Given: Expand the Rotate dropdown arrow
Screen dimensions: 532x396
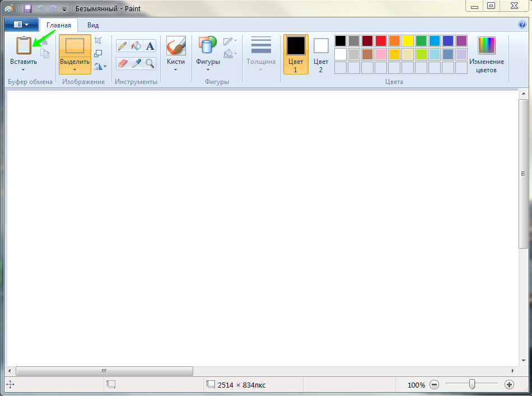Looking at the screenshot, I should [x=105, y=67].
